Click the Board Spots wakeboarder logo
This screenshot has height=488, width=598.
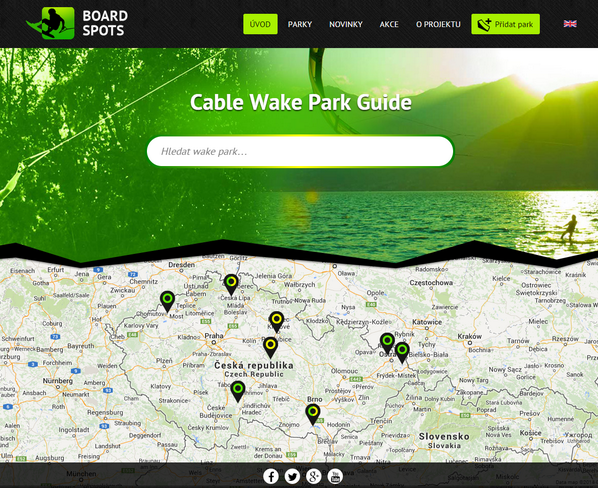point(51,23)
